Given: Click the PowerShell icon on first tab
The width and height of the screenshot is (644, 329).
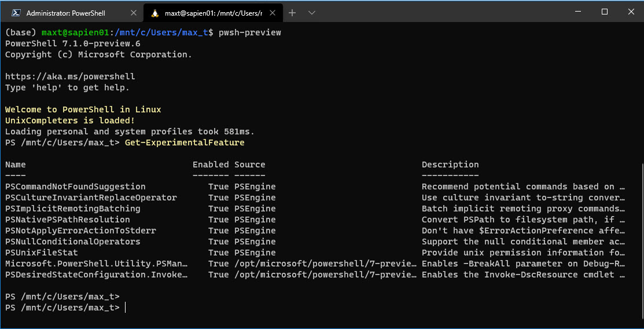Looking at the screenshot, I should [x=16, y=13].
